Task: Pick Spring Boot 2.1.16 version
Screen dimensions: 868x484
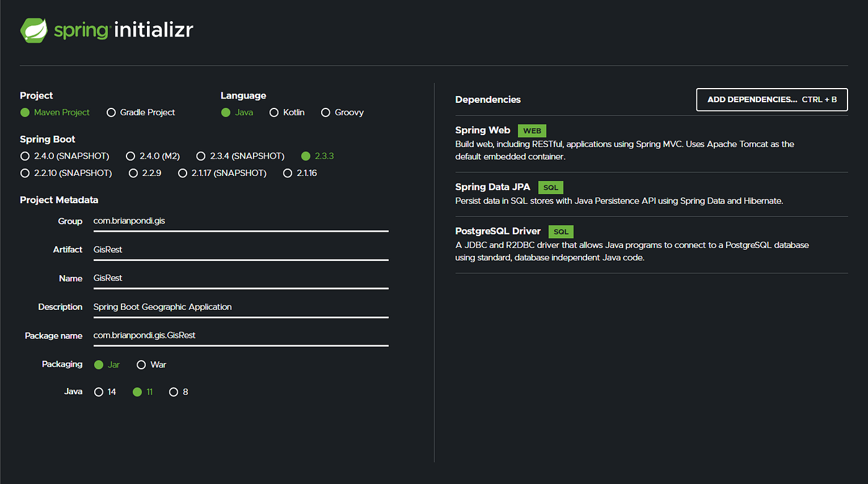Action: (299, 173)
